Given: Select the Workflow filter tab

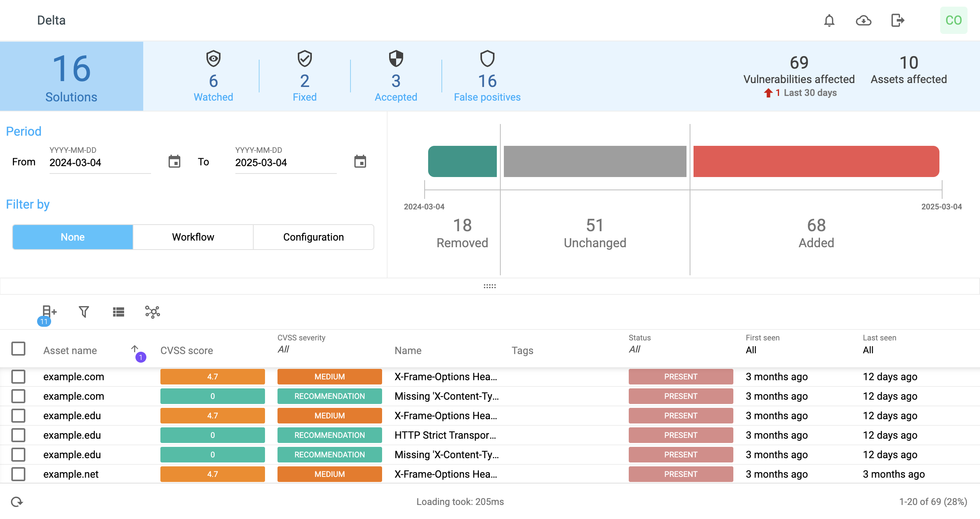Looking at the screenshot, I should 193,237.
